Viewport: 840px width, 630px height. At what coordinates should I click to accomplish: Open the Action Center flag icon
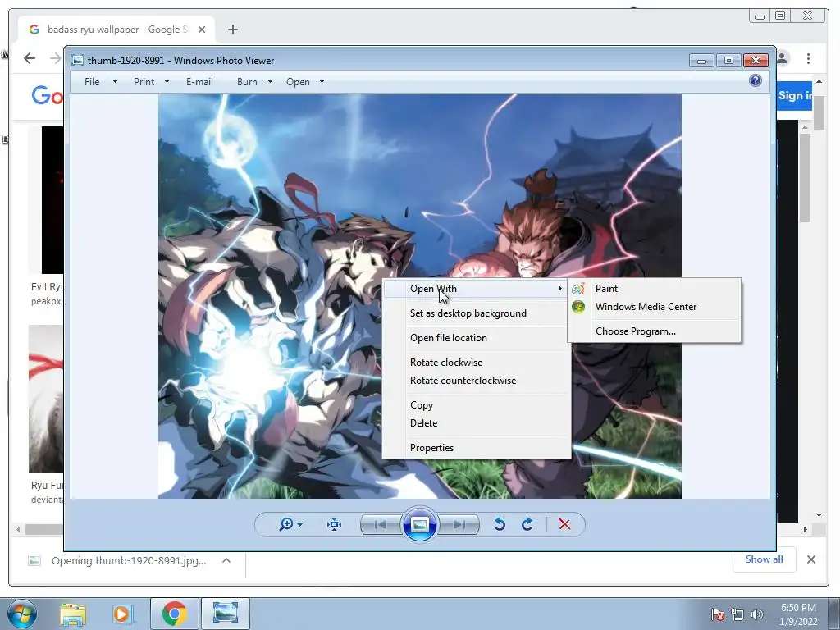click(x=718, y=614)
